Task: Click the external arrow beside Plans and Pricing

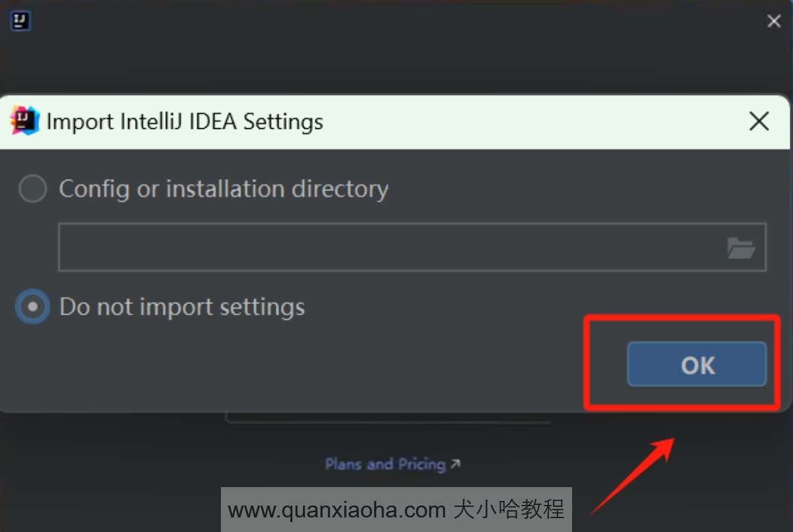Action: [x=455, y=463]
